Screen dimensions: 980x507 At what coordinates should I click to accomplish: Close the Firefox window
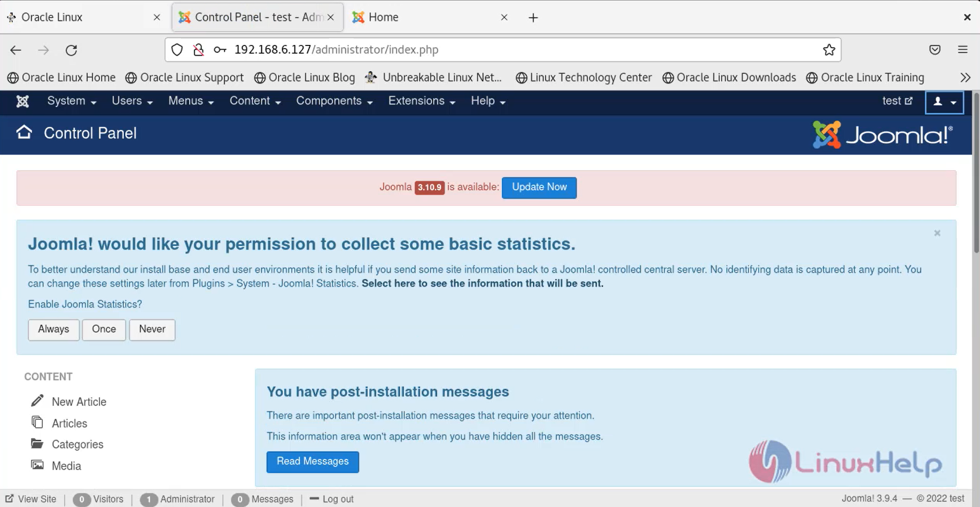967,17
